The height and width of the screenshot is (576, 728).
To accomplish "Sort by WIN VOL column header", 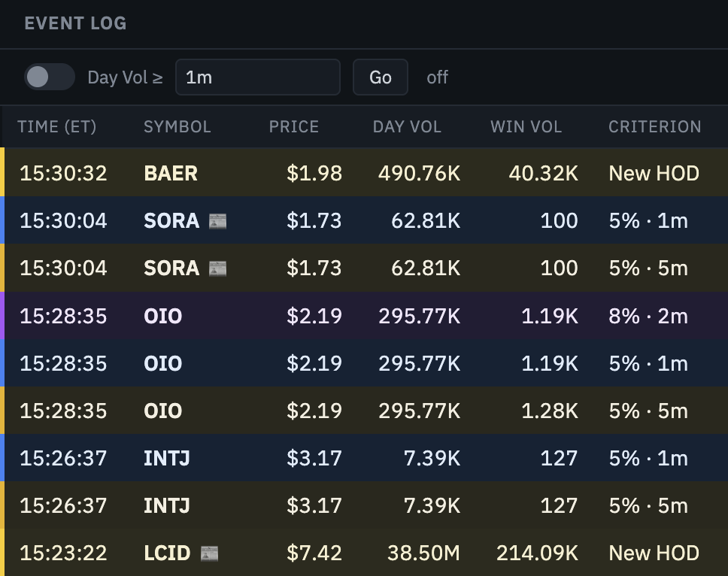I will [x=526, y=127].
